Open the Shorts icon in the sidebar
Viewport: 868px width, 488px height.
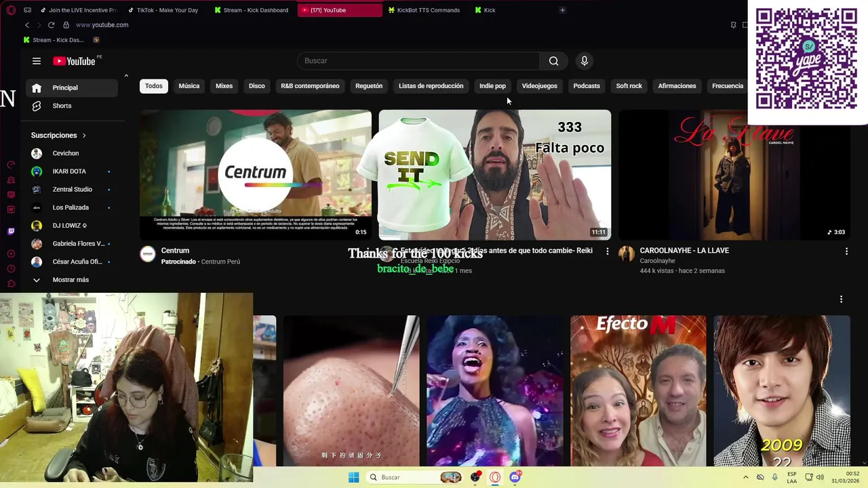point(37,106)
